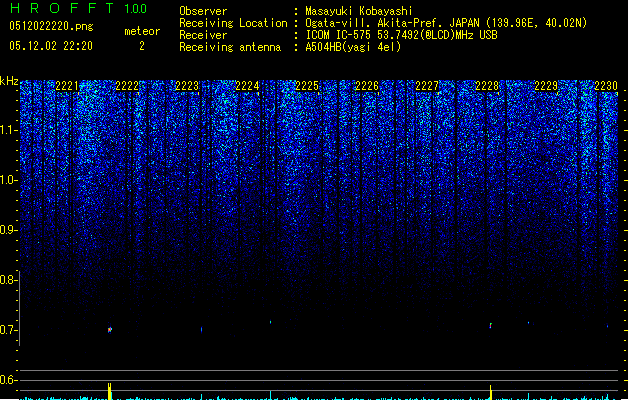The image size is (629, 400).
Task: Click the kHz axis label
Action: point(9,81)
